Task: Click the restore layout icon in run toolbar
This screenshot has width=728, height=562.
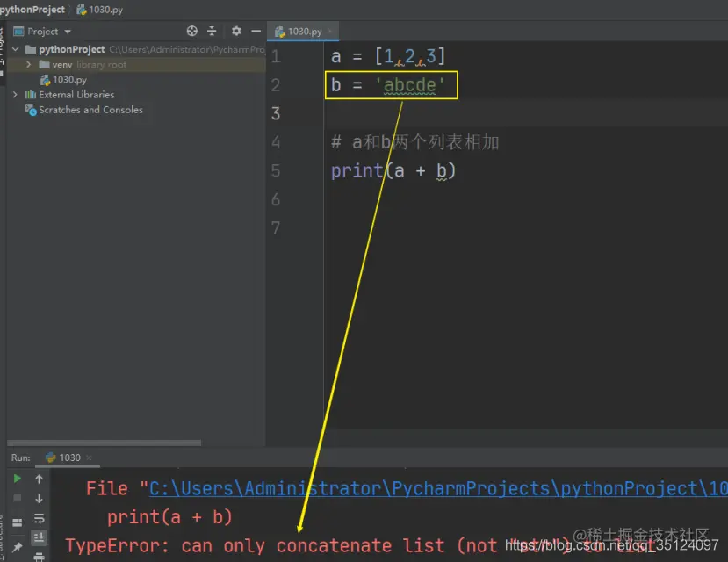Action: (x=18, y=522)
